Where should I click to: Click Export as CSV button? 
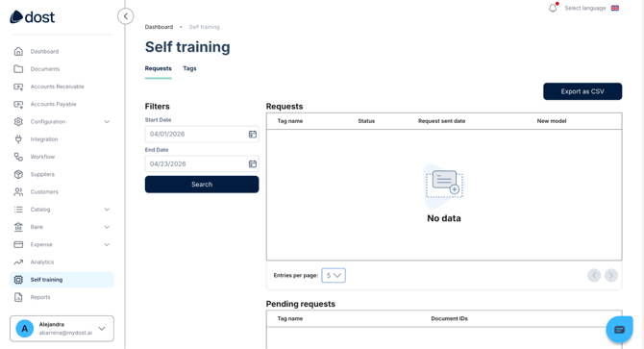coord(582,91)
